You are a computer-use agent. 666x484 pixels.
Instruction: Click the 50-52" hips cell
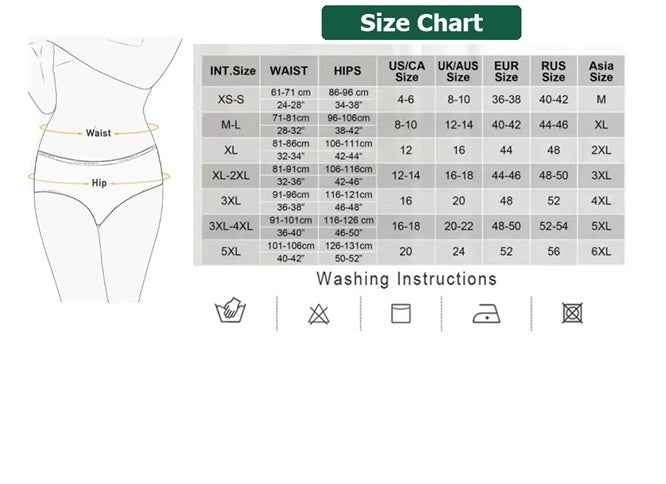pyautogui.click(x=348, y=258)
